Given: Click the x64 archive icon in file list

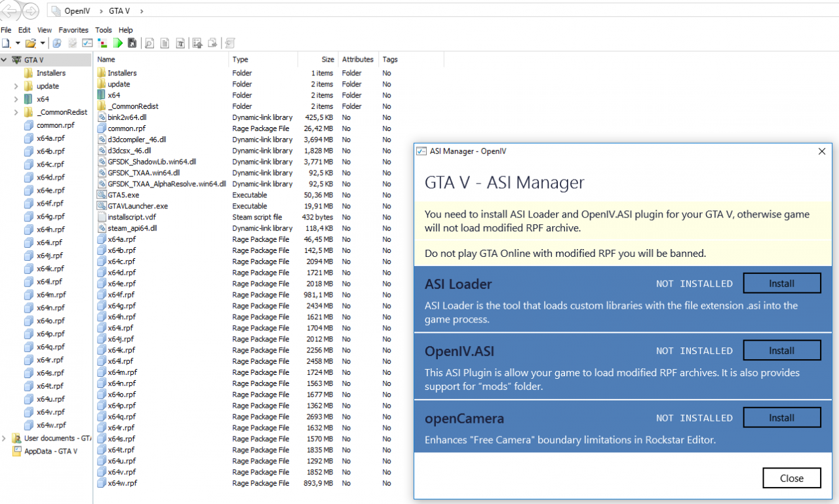Looking at the screenshot, I should 102,95.
